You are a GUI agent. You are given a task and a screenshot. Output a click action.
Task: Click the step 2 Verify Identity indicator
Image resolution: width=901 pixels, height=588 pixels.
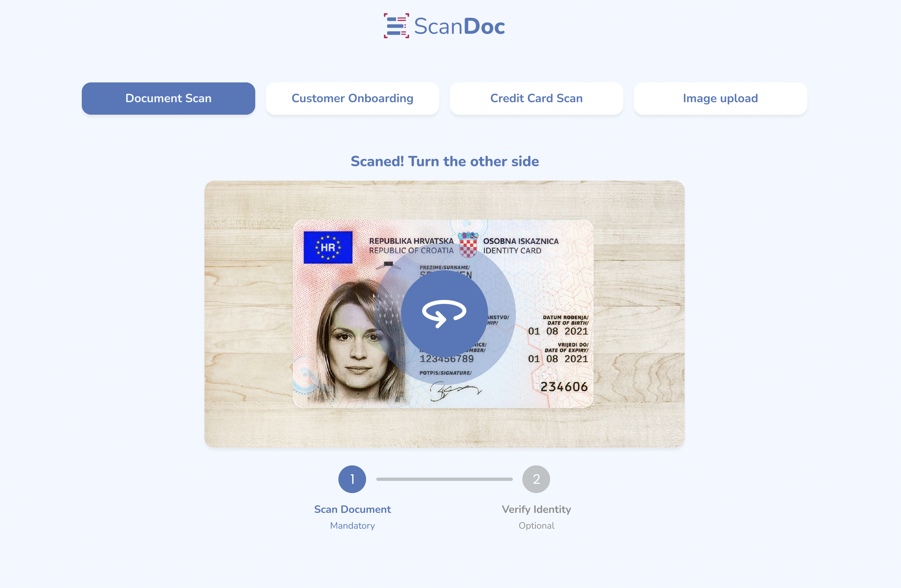pos(537,479)
